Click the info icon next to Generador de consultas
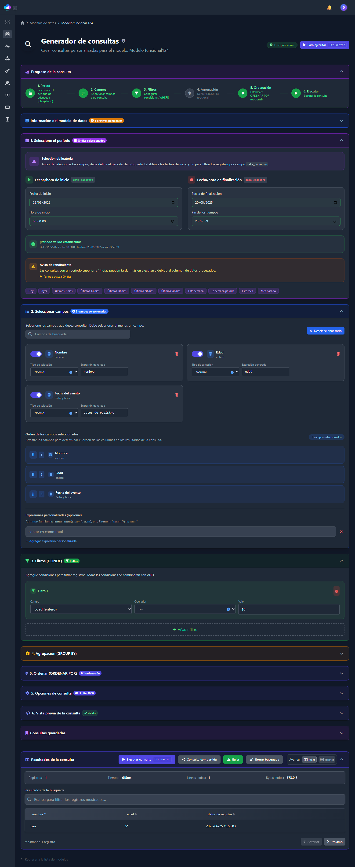 coord(123,41)
